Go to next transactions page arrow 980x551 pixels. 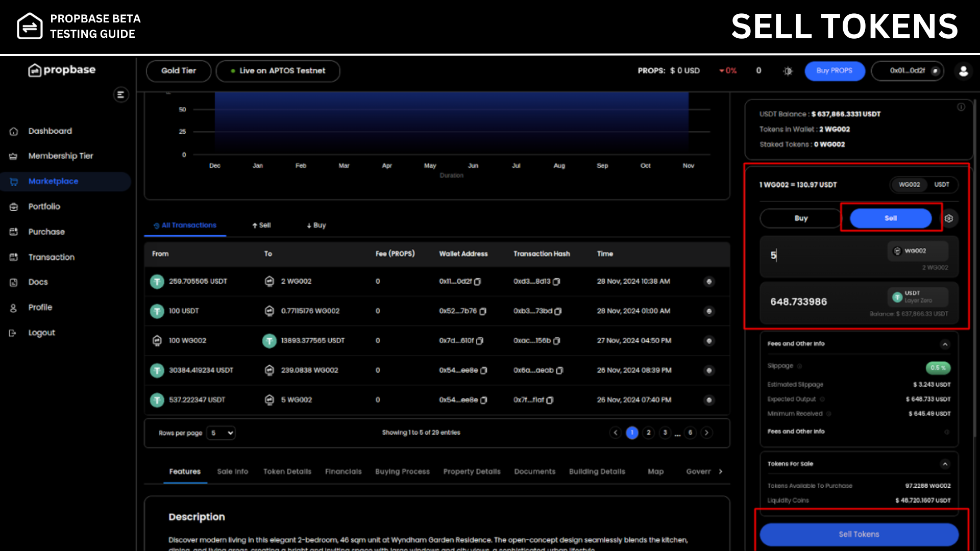point(706,433)
